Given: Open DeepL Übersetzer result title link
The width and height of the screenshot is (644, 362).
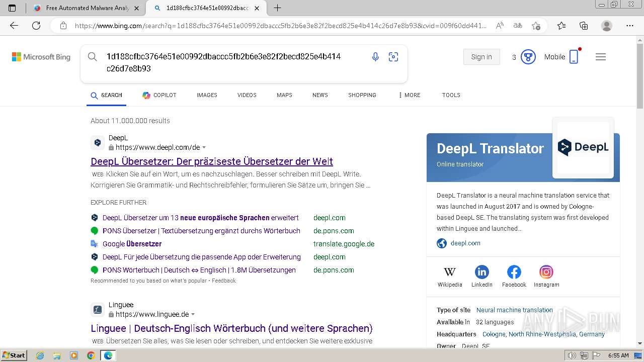Looking at the screenshot, I should coord(212,161).
